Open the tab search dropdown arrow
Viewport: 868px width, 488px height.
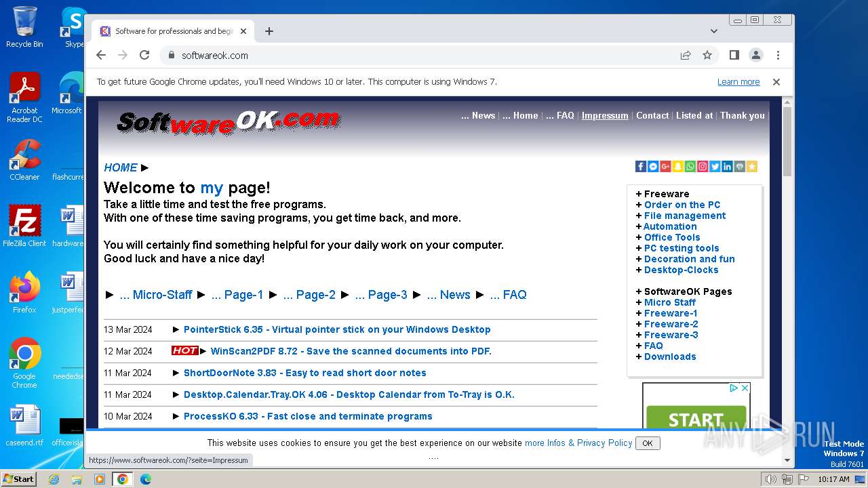point(714,31)
